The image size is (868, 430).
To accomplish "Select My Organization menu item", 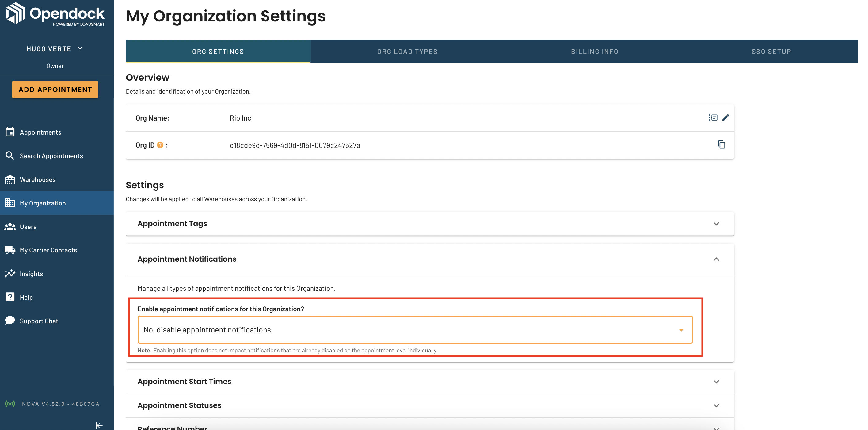I will [57, 203].
